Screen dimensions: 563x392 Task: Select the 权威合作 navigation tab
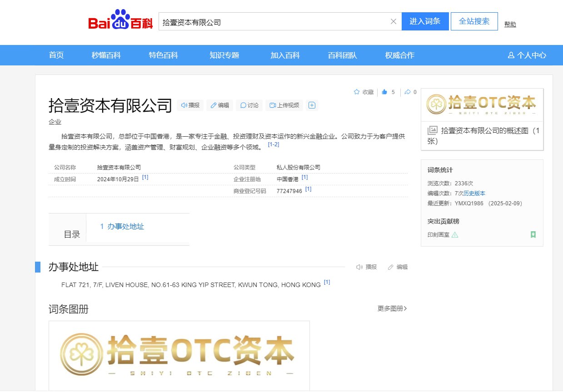coord(400,55)
